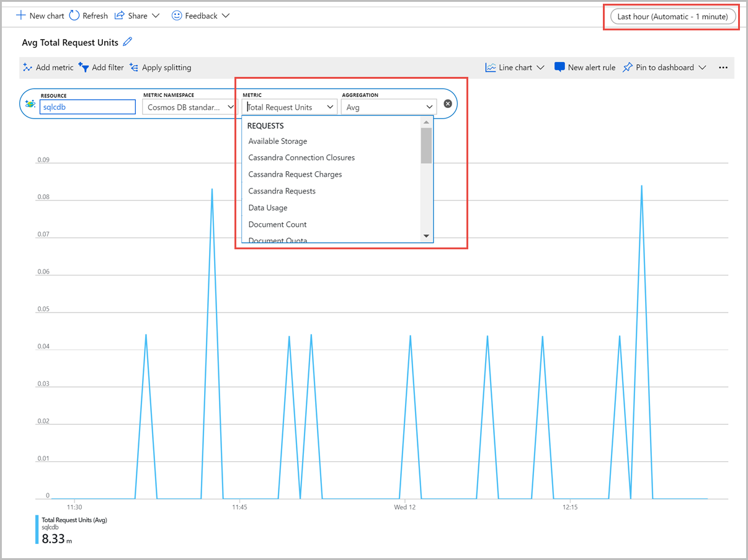Screen dimensions: 748x560
Task: Open the Avg aggregation dropdown
Action: coord(389,107)
